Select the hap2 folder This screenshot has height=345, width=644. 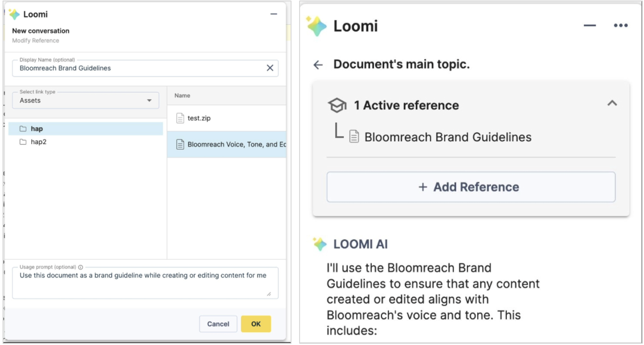[38, 142]
